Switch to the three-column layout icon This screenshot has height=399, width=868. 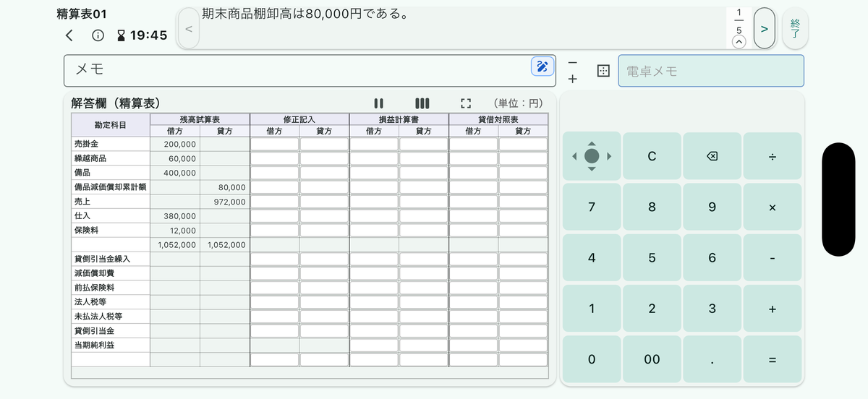[x=422, y=103]
